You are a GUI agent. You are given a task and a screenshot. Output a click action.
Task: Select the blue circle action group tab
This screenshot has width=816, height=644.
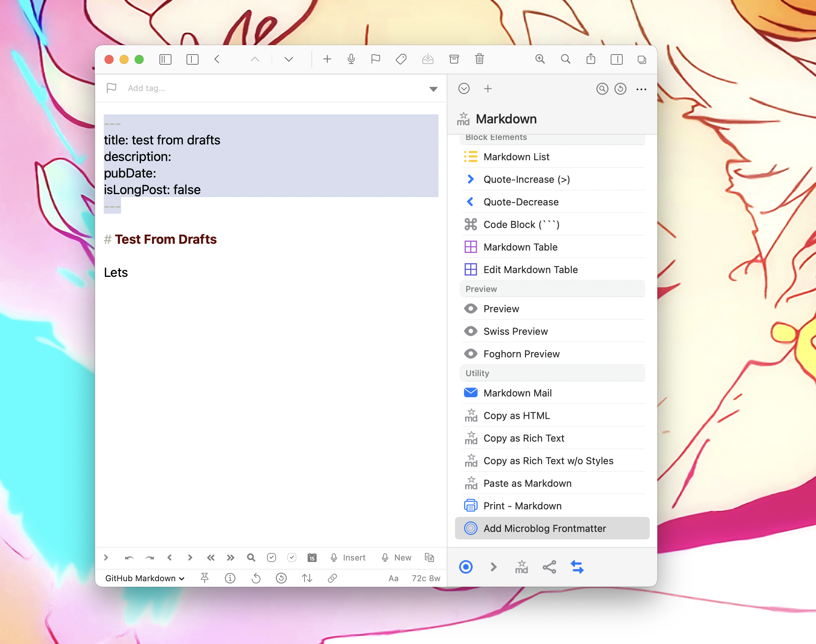pyautogui.click(x=466, y=567)
